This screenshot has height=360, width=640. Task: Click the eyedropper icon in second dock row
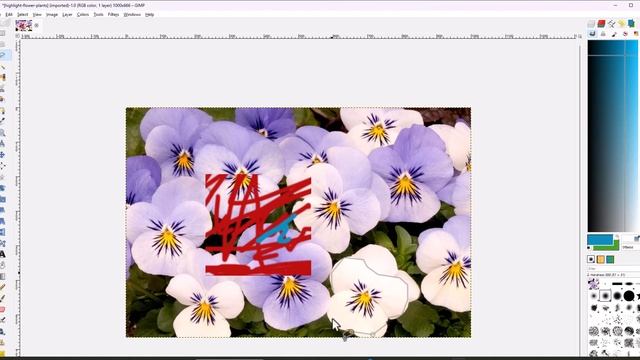(614, 34)
